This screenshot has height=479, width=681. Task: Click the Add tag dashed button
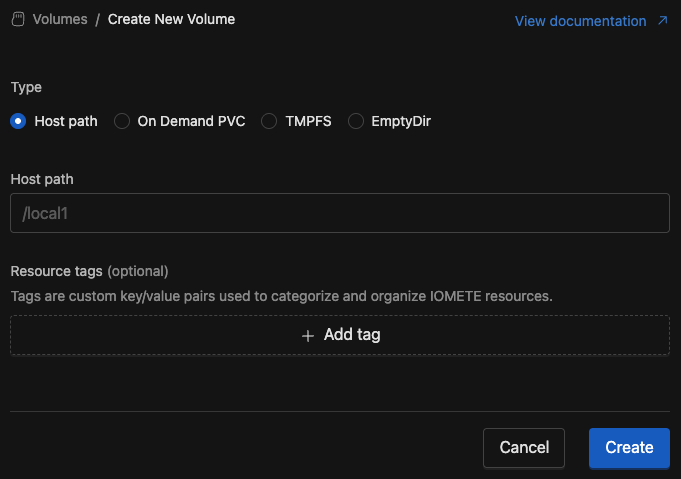coord(340,335)
